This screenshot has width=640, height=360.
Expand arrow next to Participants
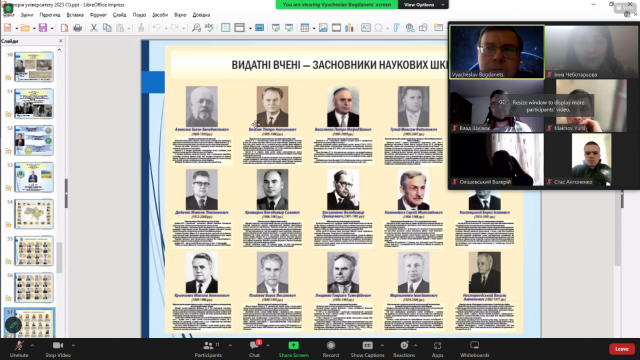230,346
